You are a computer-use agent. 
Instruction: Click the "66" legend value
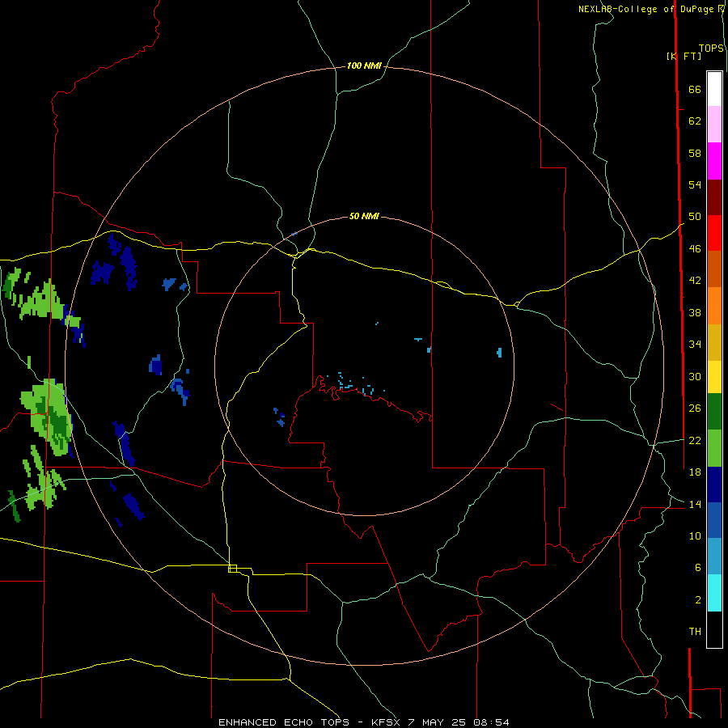point(695,89)
